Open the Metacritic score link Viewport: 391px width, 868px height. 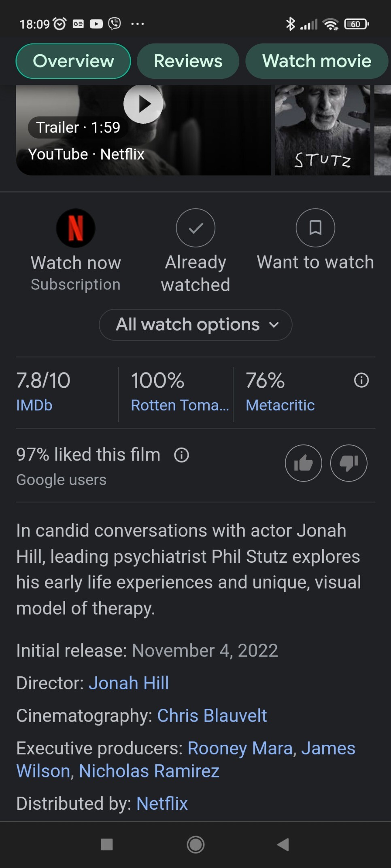coord(280,405)
